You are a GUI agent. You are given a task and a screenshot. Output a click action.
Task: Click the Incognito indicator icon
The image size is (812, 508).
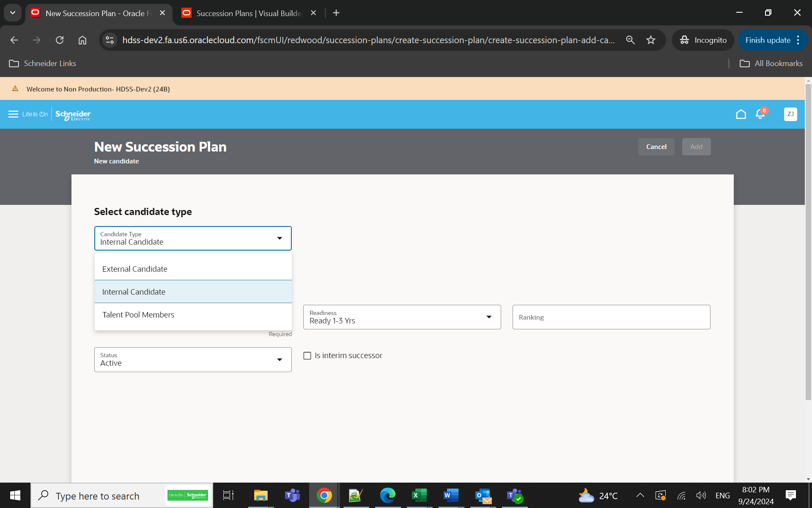685,40
